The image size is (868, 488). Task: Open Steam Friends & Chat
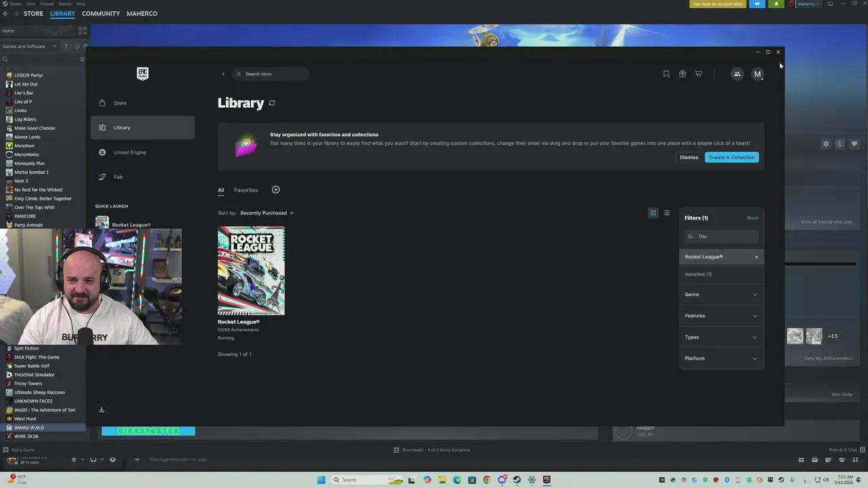click(847, 450)
